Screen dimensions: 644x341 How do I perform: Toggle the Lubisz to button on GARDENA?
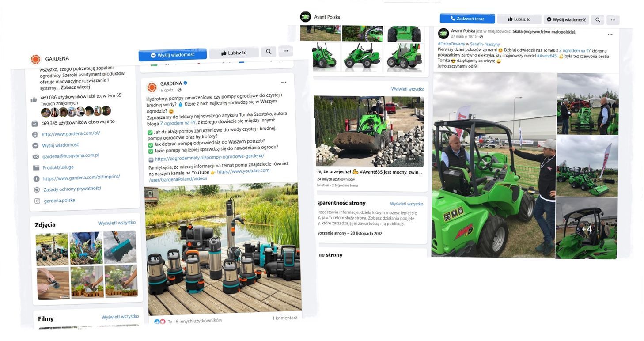point(234,53)
